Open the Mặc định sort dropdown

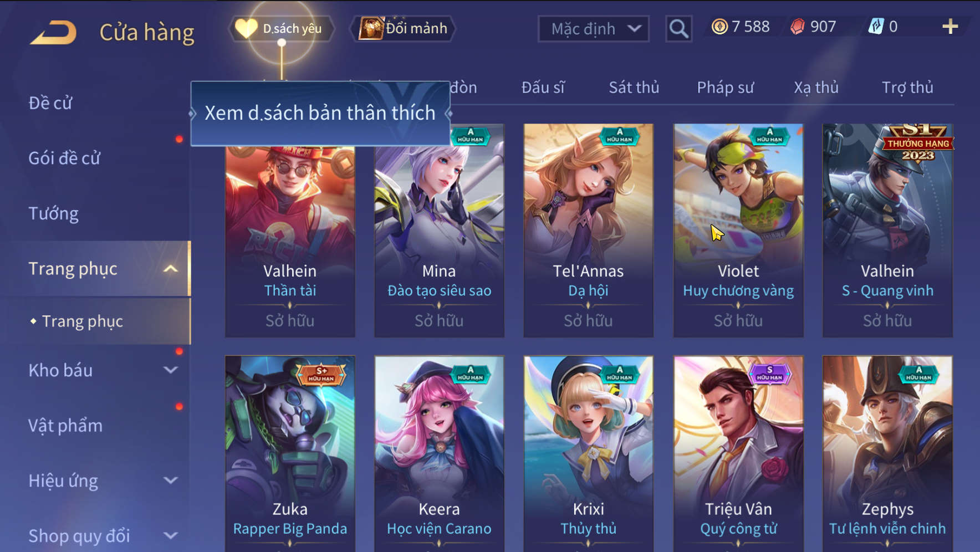(594, 28)
